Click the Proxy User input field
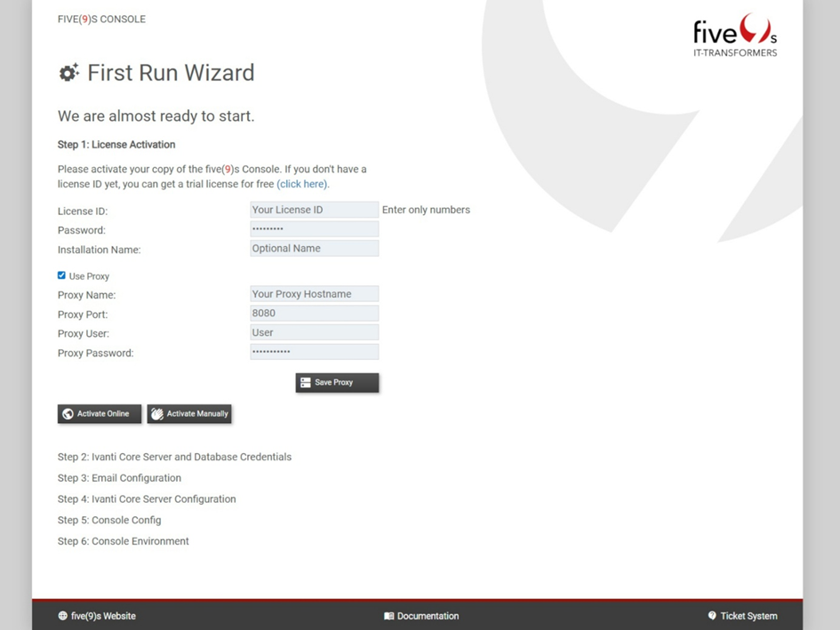Image resolution: width=840 pixels, height=630 pixels. click(x=315, y=332)
